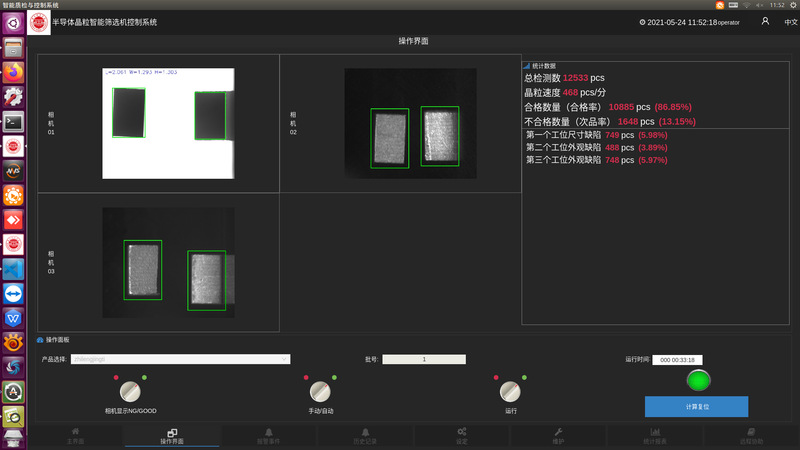Click the 批号 batch number field
This screenshot has width=800, height=450.
[425, 358]
